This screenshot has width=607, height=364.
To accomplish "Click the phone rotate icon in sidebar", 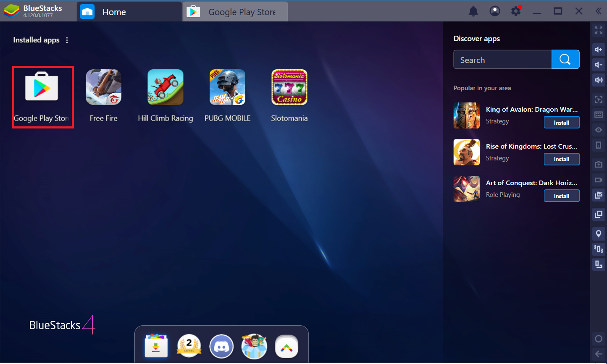I will [x=599, y=145].
